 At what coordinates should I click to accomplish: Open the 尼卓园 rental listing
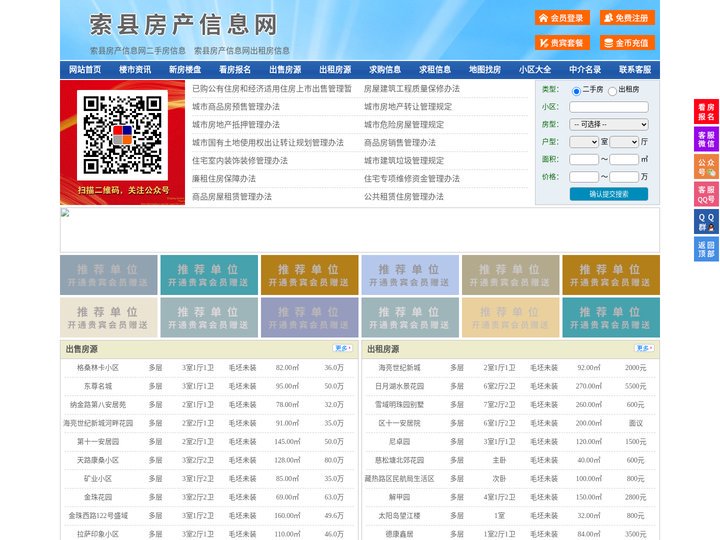coord(399,442)
